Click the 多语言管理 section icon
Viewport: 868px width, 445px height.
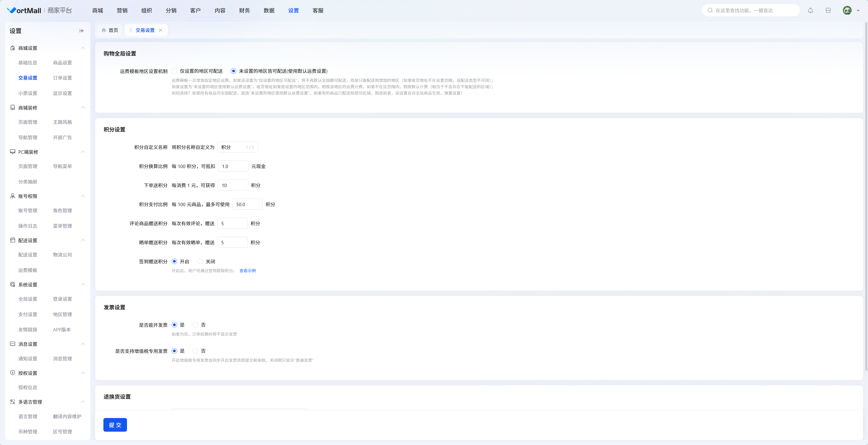point(12,402)
